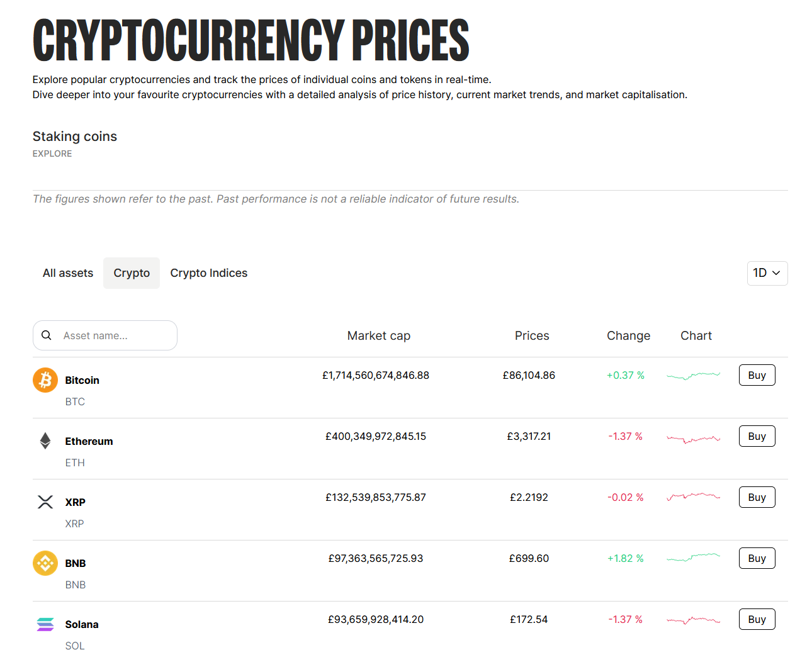Select the Crypto tab
This screenshot has height=650, width=812.
pos(132,273)
